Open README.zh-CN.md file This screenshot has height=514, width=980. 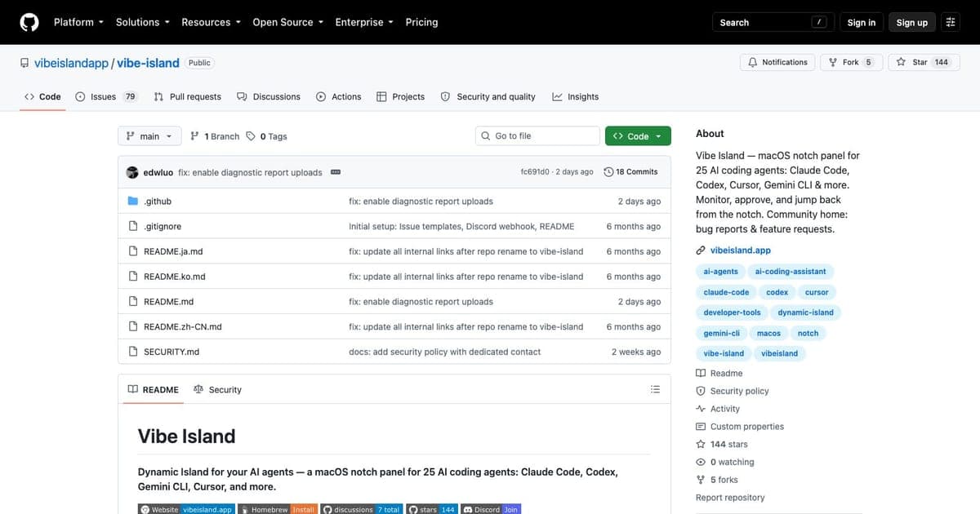[183, 326]
